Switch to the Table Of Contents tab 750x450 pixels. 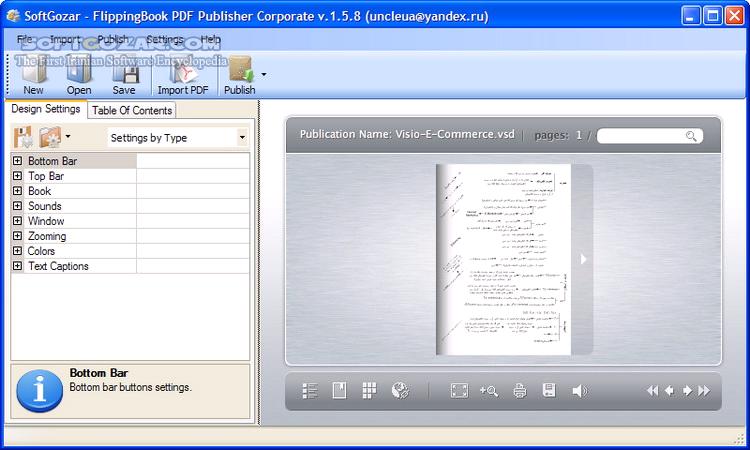coord(132,110)
